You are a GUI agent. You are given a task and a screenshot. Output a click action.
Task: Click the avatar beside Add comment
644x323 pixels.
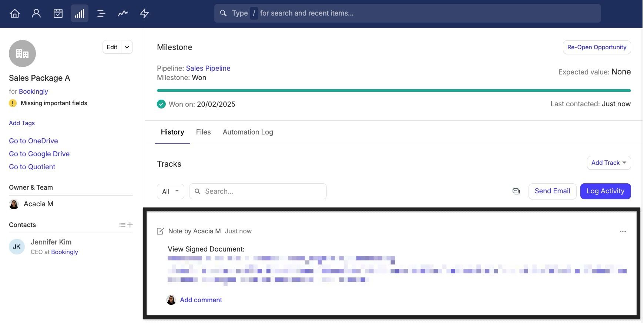click(x=171, y=300)
